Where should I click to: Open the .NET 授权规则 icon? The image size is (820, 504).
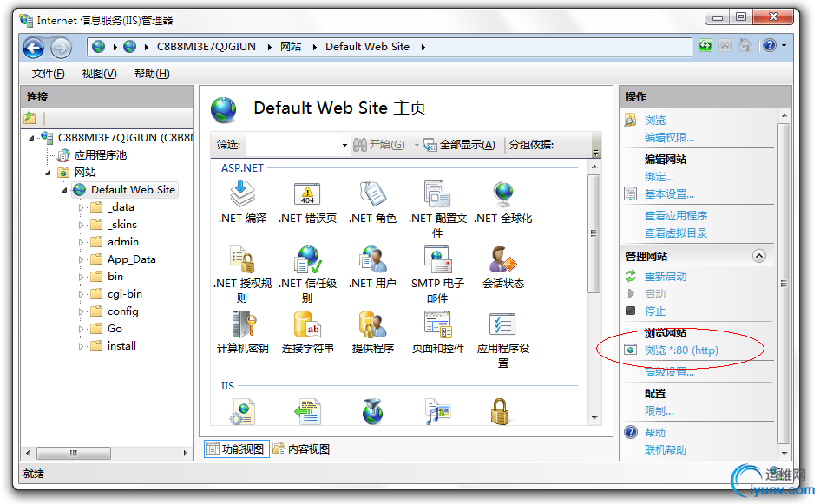[242, 260]
